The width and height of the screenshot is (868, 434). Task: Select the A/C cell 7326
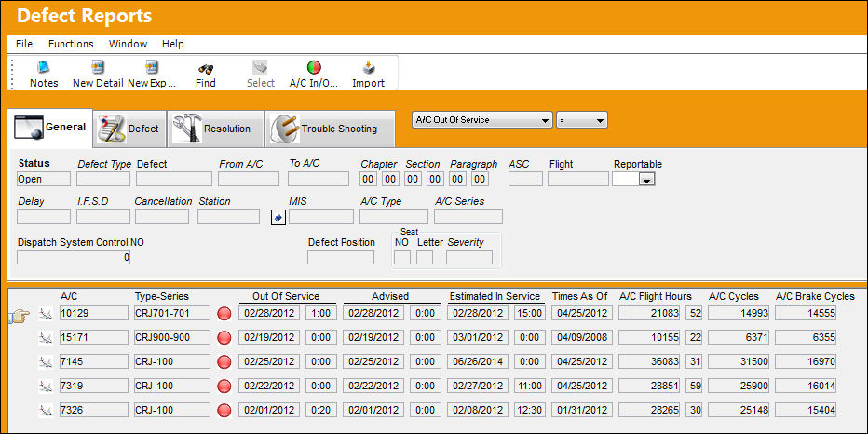tap(93, 410)
